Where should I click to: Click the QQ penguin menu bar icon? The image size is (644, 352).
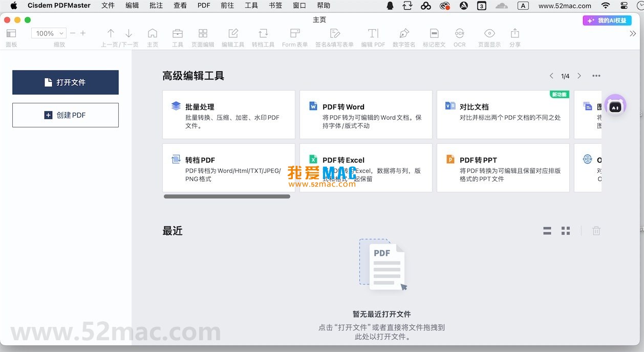(x=390, y=6)
